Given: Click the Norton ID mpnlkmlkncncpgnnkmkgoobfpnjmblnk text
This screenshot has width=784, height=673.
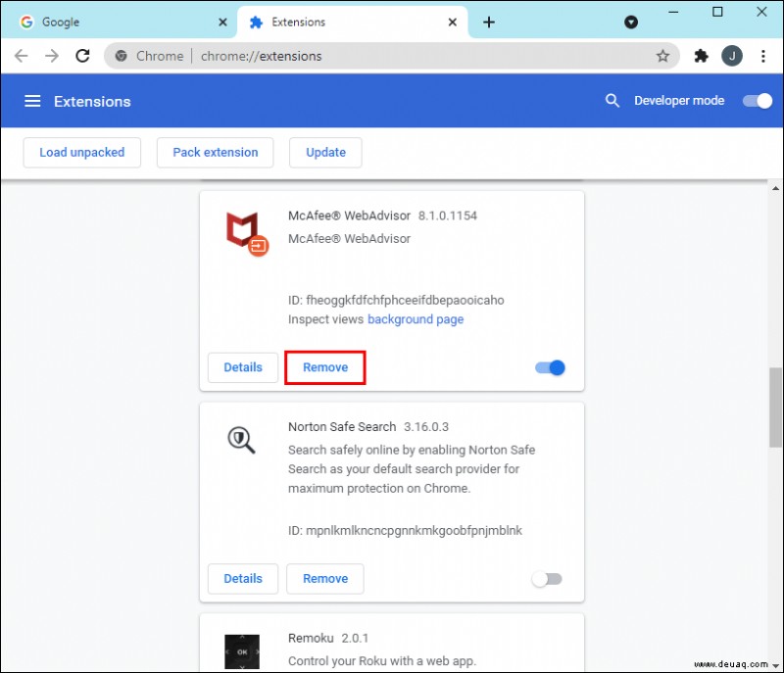Looking at the screenshot, I should (x=405, y=531).
